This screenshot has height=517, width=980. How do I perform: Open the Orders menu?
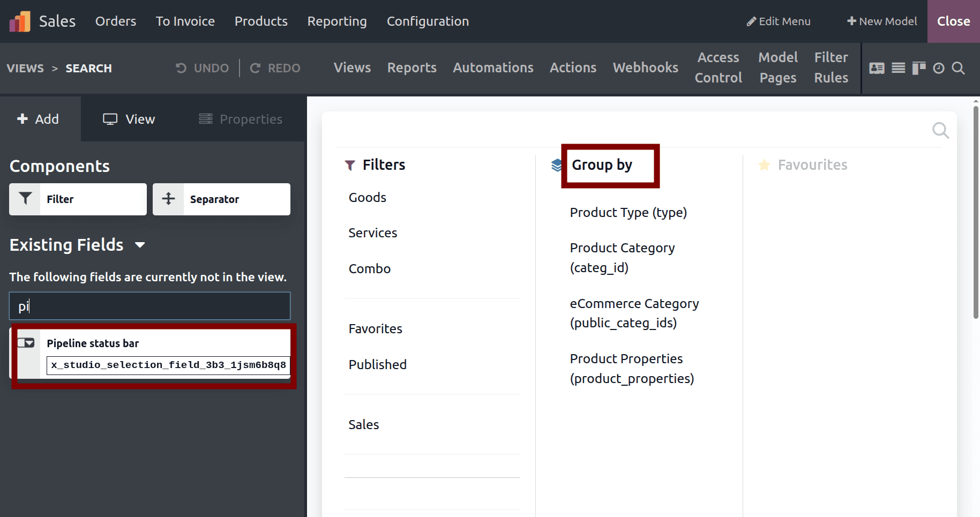[x=116, y=21]
